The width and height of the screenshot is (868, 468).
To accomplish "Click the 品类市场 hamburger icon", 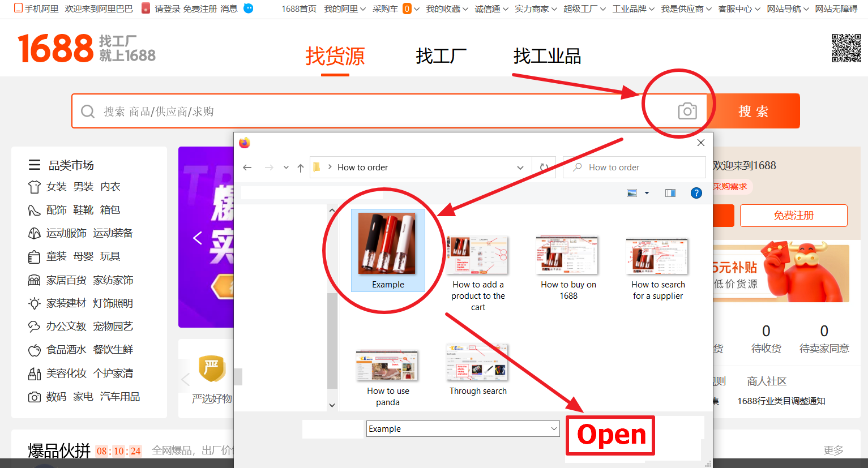I will [x=35, y=165].
